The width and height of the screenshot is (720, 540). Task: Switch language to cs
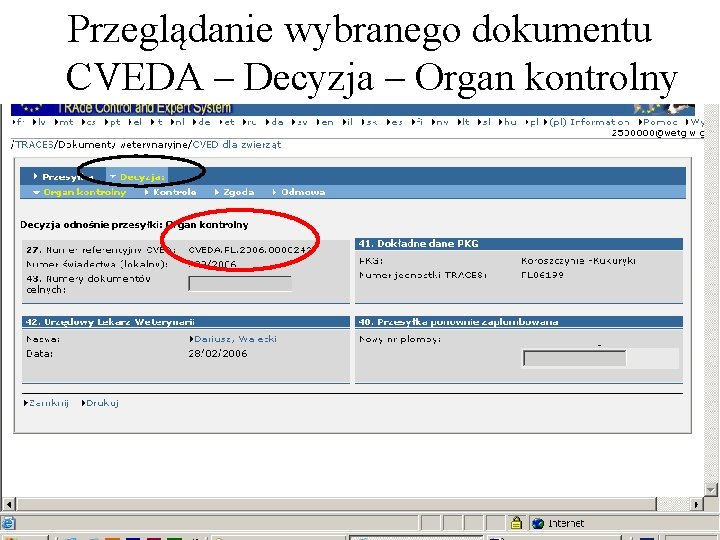[x=88, y=122]
